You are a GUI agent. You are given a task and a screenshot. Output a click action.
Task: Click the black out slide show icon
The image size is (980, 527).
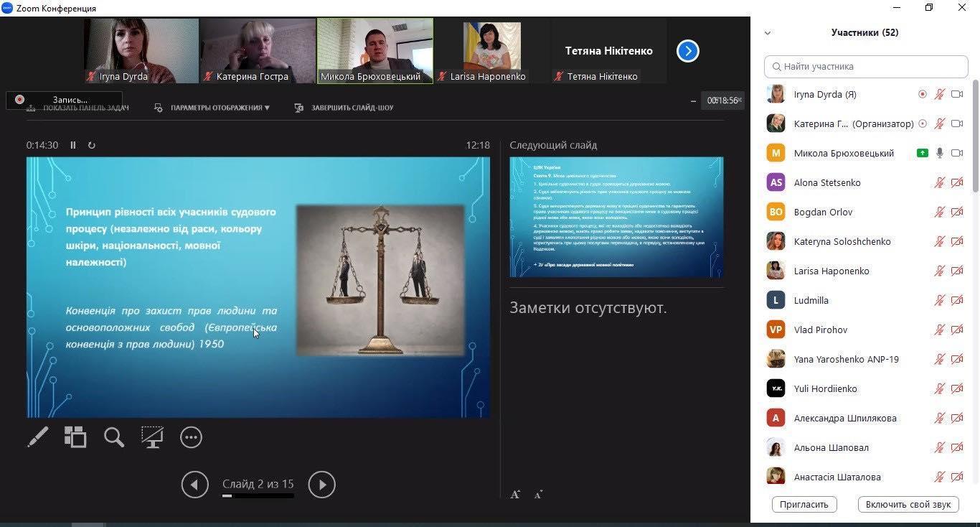coord(152,437)
